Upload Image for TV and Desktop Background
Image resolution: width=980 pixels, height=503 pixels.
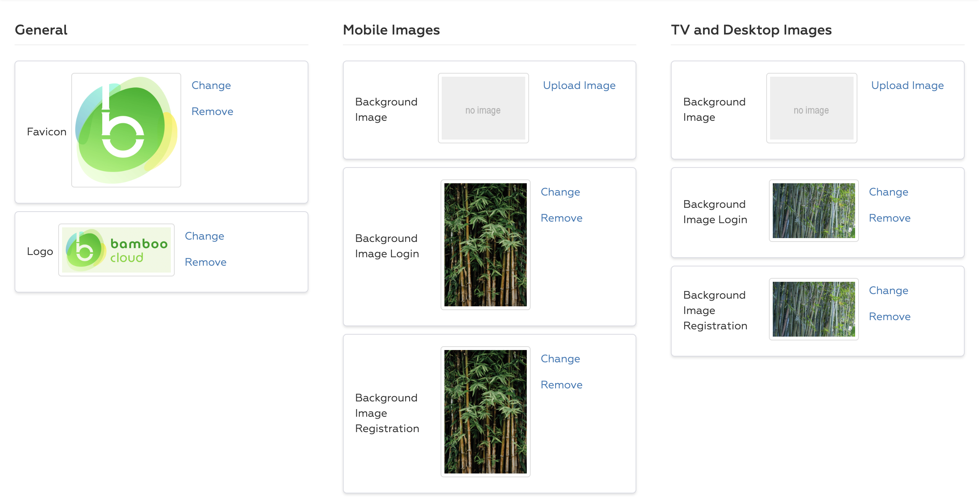click(907, 85)
